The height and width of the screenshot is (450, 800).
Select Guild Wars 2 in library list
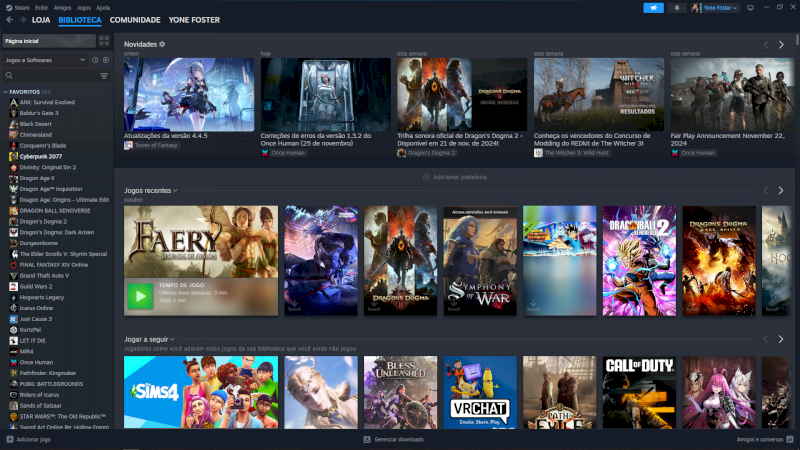(36, 287)
